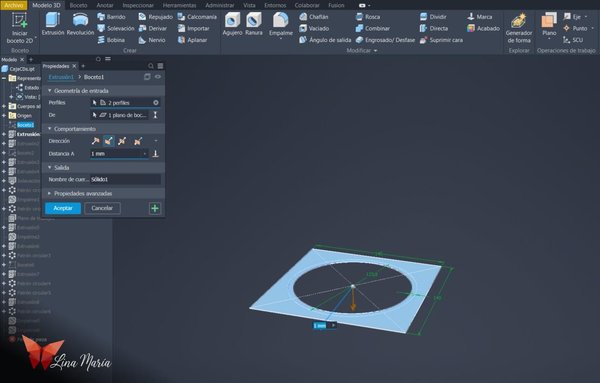Select the Vaciado shell tool
The image size is (600, 383).
click(x=314, y=28)
